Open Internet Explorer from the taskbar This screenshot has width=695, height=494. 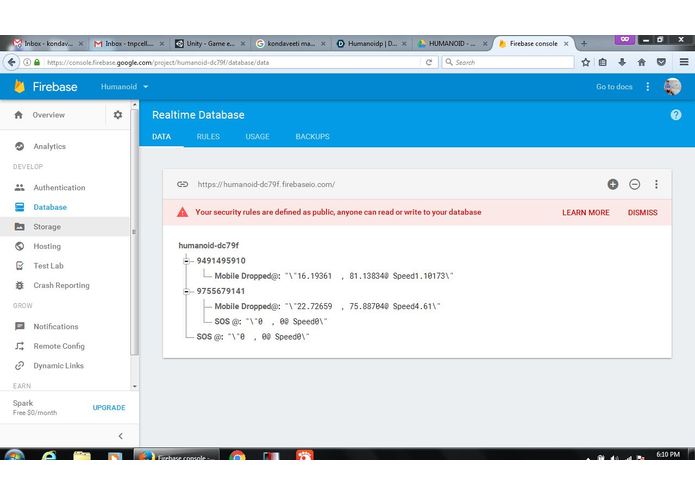pos(49,455)
